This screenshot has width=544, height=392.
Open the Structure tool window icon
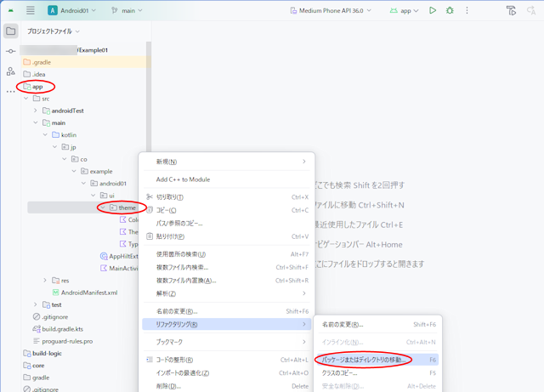tap(11, 71)
